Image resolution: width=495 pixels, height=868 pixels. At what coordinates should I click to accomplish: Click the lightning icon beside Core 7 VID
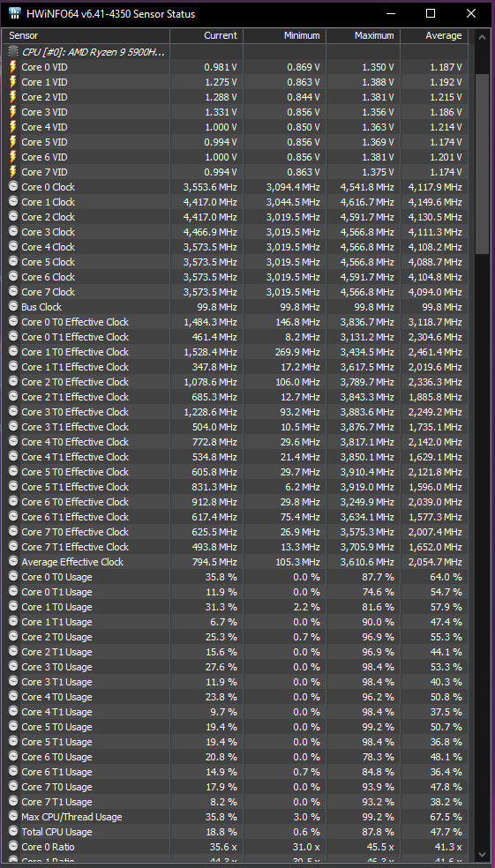[x=13, y=172]
